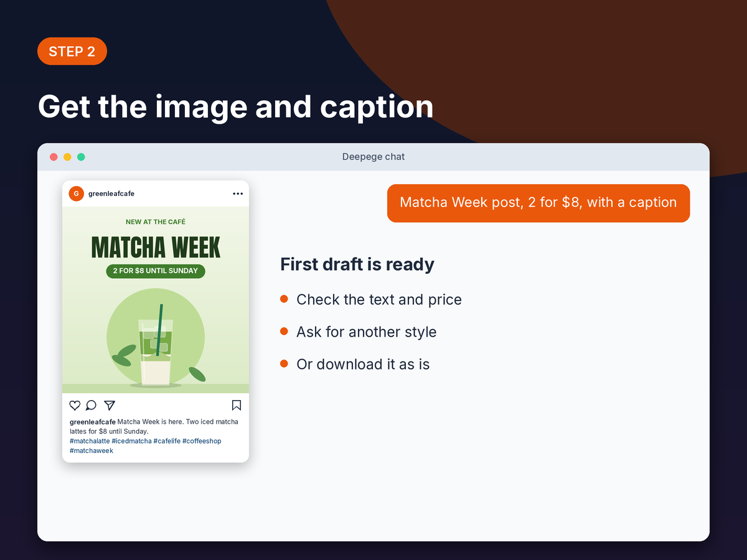Click the #coffeeshop hashtag
This screenshot has width=747, height=560.
coord(202,441)
